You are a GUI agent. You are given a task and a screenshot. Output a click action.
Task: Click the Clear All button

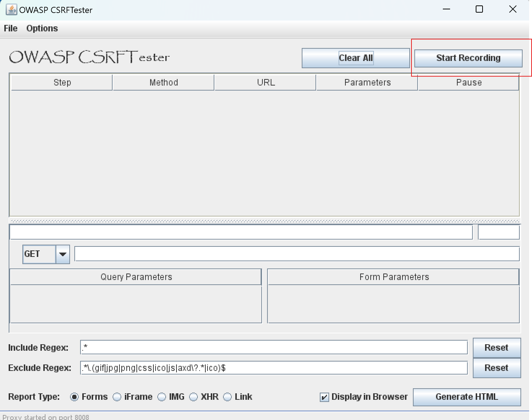(356, 58)
